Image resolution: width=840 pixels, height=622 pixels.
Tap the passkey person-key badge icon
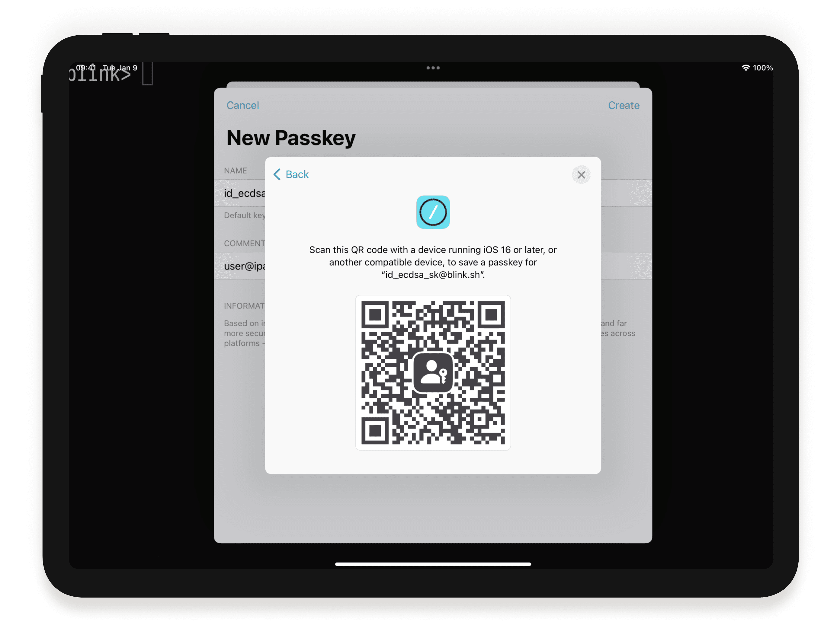click(433, 372)
